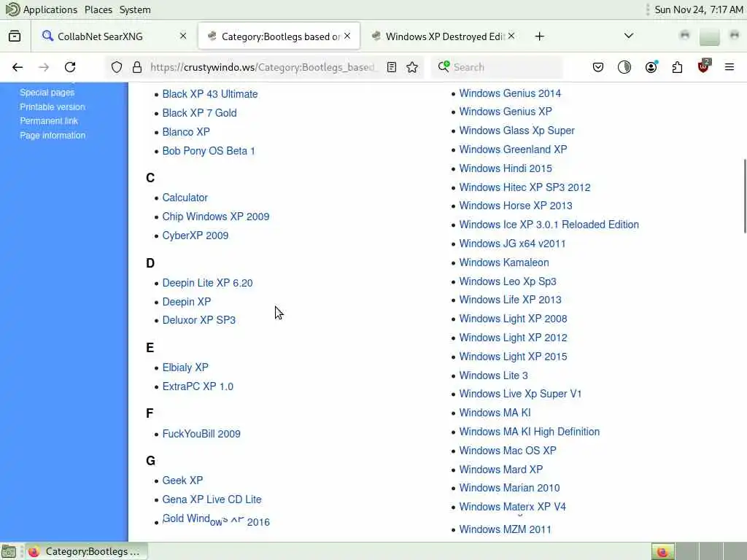Open Deluxor XP SP3 link
This screenshot has height=560, width=747.
pyautogui.click(x=198, y=320)
